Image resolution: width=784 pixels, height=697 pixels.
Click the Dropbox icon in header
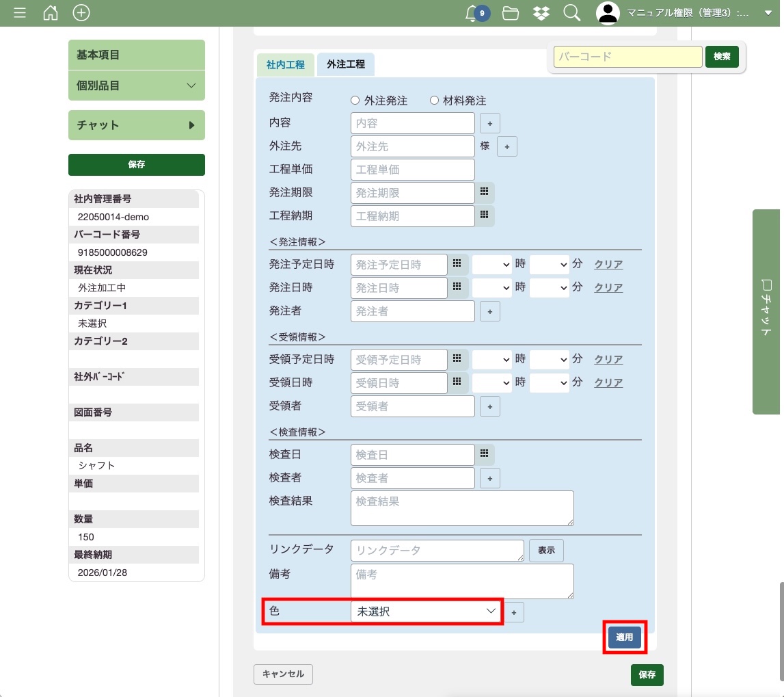pyautogui.click(x=541, y=13)
